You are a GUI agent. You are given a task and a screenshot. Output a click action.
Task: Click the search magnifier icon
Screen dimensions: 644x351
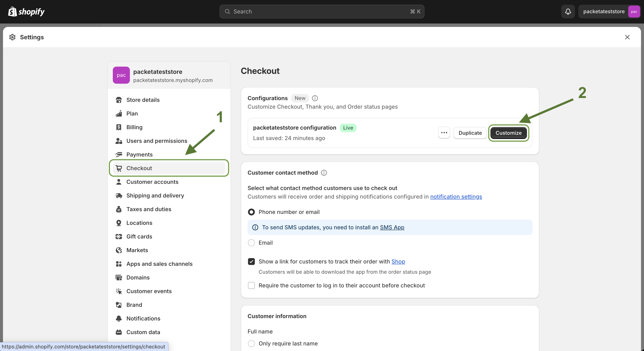[227, 12]
